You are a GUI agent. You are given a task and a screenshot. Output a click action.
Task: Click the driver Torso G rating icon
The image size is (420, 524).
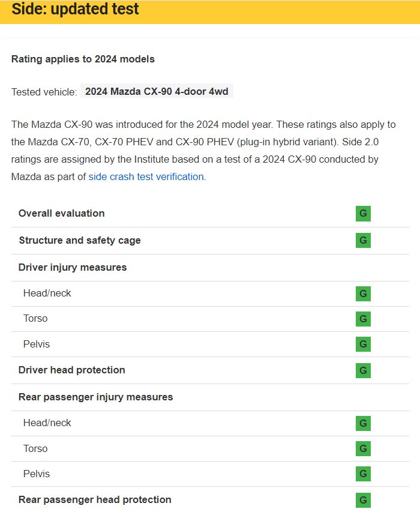363,319
